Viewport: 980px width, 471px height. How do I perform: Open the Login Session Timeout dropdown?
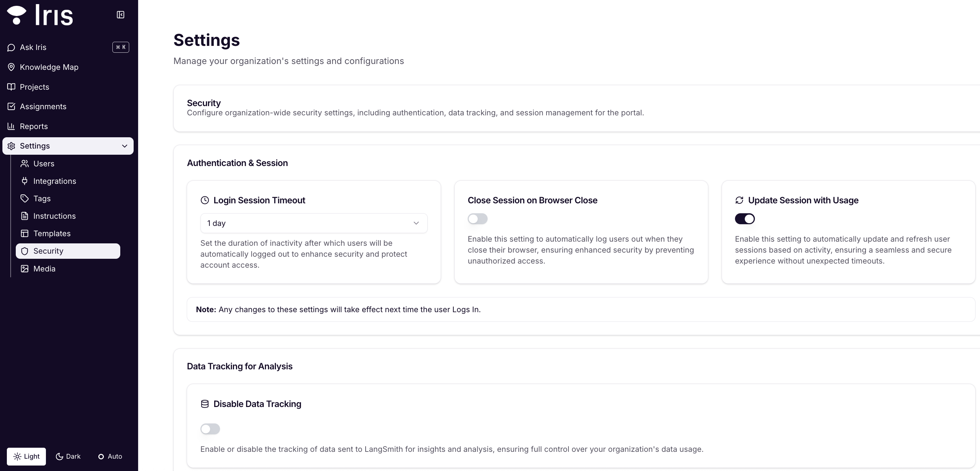(314, 223)
